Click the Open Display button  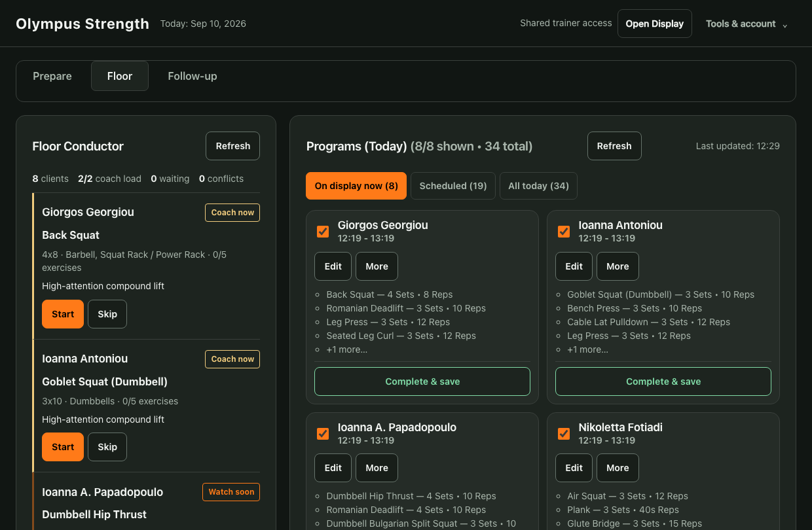pos(654,24)
